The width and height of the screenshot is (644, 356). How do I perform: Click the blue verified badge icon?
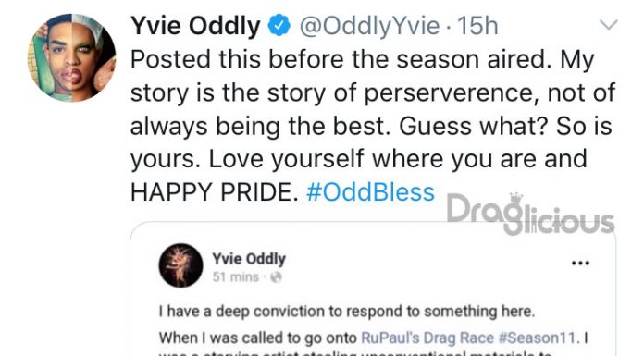pyautogui.click(x=279, y=25)
